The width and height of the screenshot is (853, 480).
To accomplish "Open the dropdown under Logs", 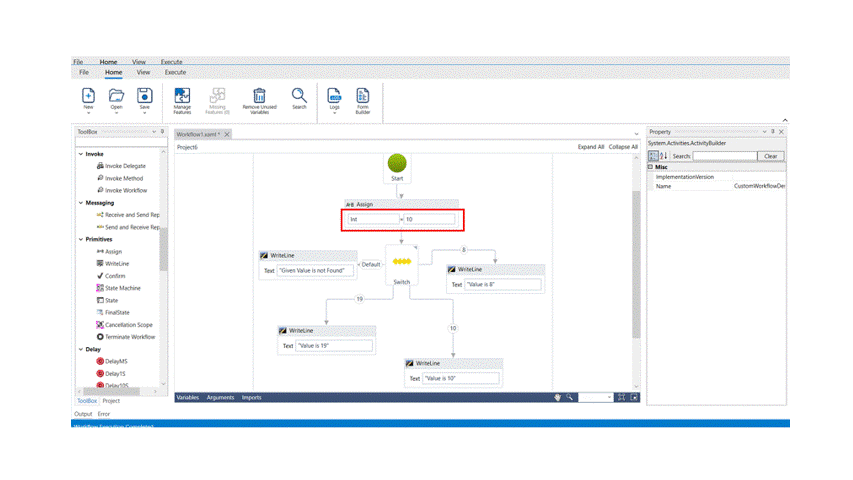I will click(x=334, y=113).
